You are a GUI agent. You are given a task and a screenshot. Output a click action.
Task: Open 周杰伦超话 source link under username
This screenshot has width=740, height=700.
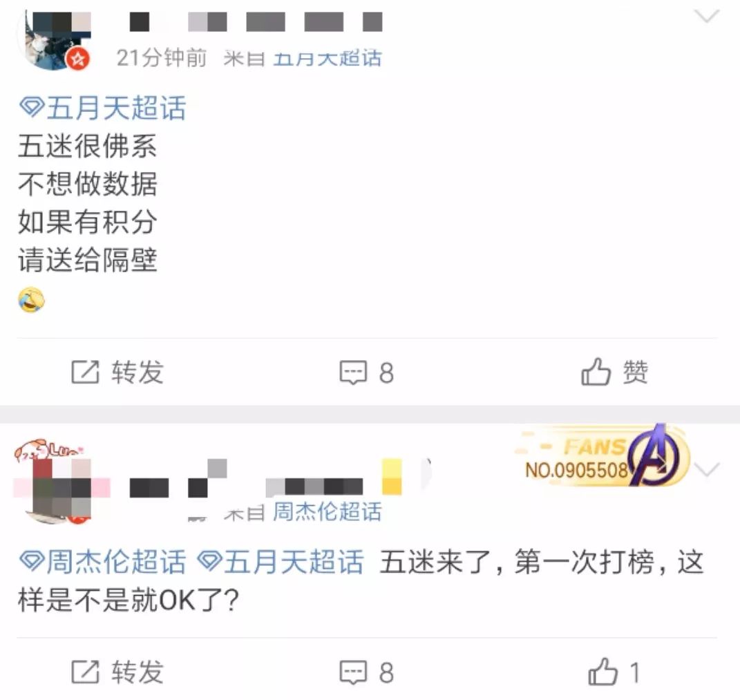click(x=327, y=511)
